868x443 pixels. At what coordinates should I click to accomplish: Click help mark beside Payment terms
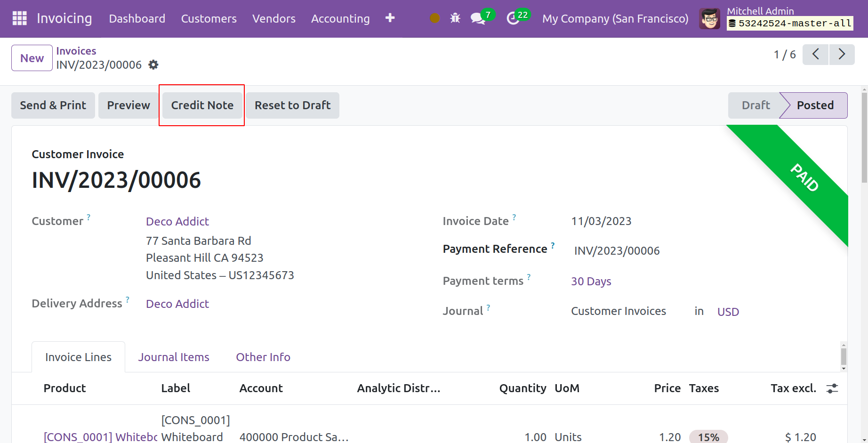[x=529, y=277]
